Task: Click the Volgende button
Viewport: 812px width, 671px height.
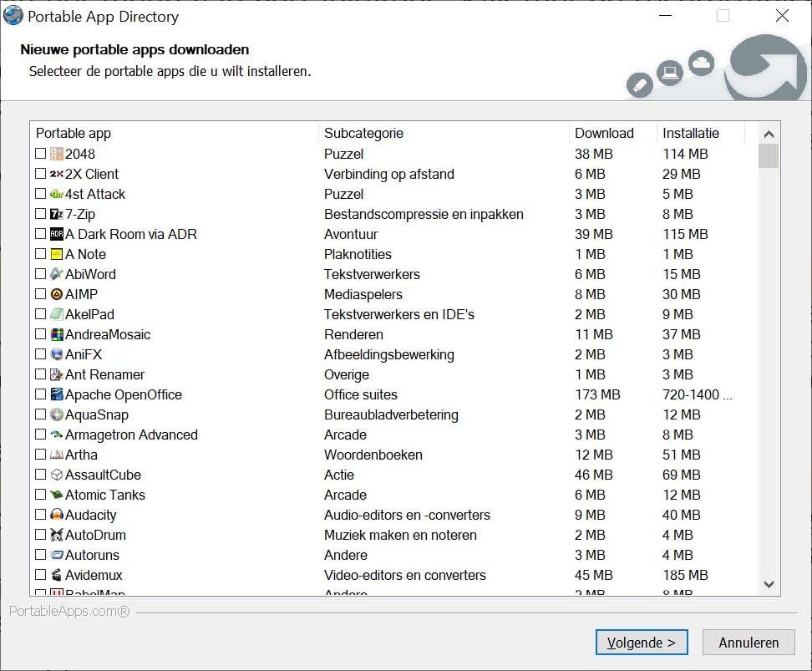Action: click(642, 643)
